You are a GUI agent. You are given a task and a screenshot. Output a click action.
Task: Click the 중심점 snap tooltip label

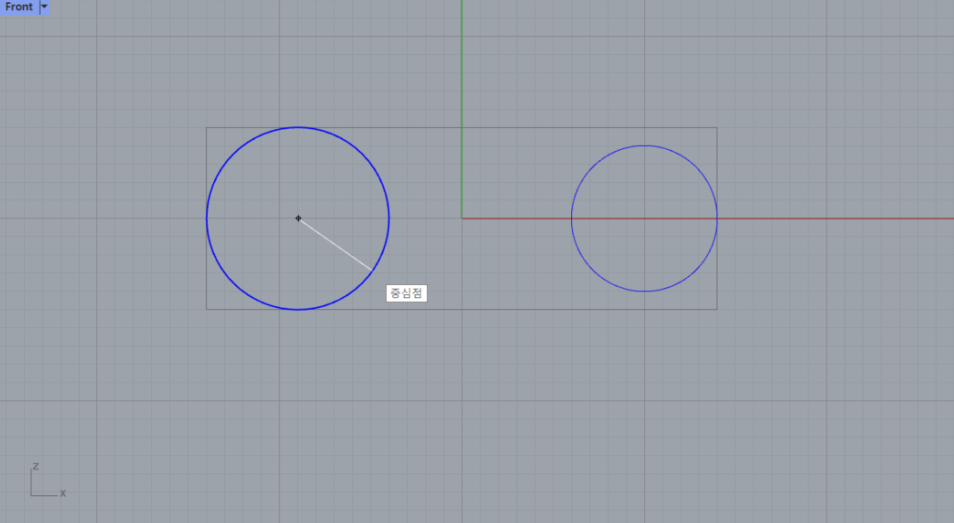[x=406, y=293]
